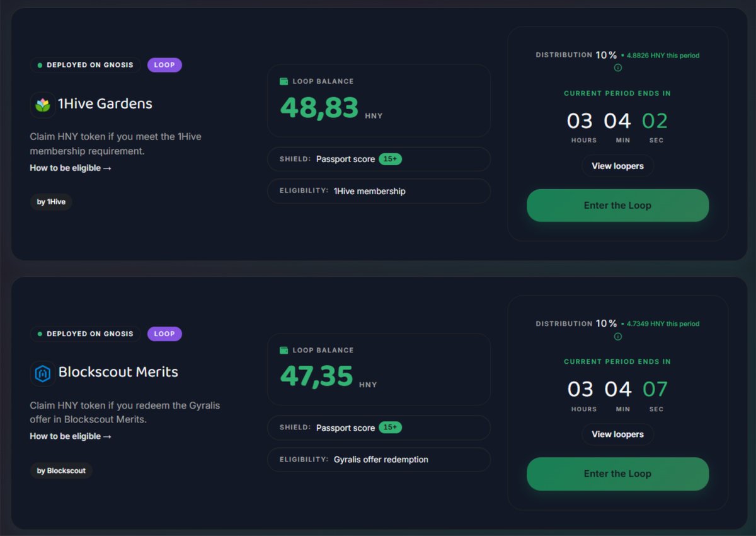Click the purple LOOP tag on Blockscout Merits

click(x=164, y=334)
